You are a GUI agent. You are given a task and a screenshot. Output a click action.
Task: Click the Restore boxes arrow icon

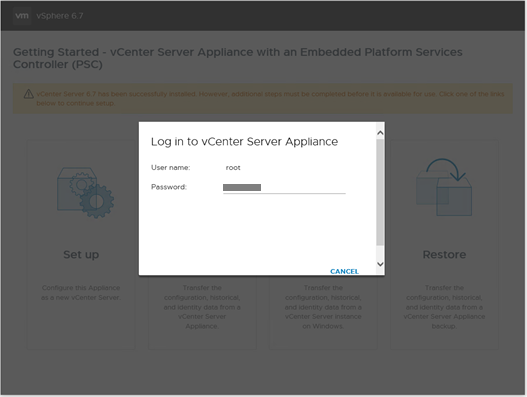tap(444, 187)
